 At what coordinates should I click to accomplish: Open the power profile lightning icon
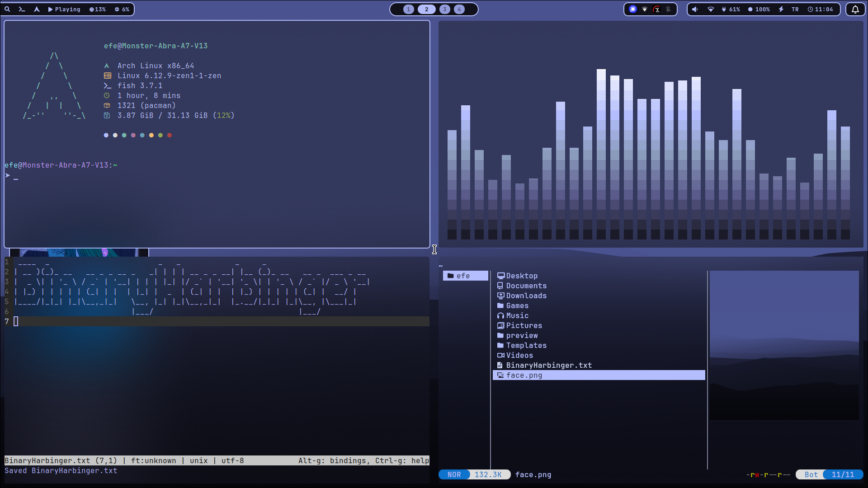[781, 9]
